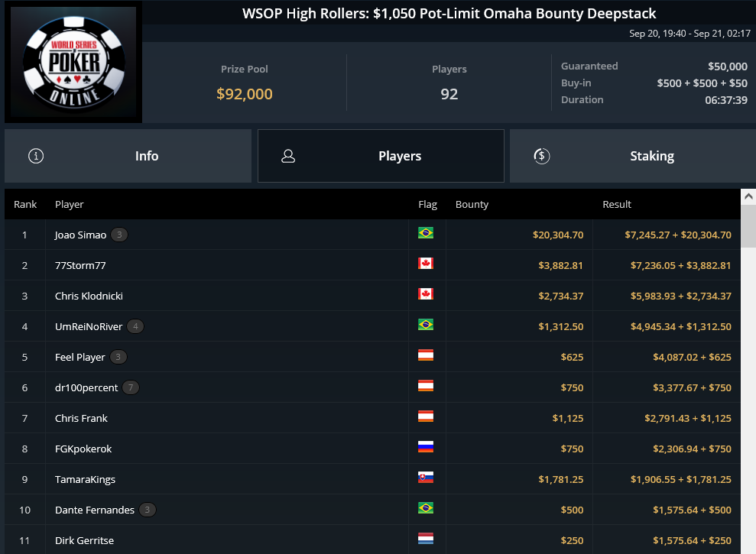Click the 3 badge next to Feel Player
Screen dimensions: 756x554
point(118,357)
